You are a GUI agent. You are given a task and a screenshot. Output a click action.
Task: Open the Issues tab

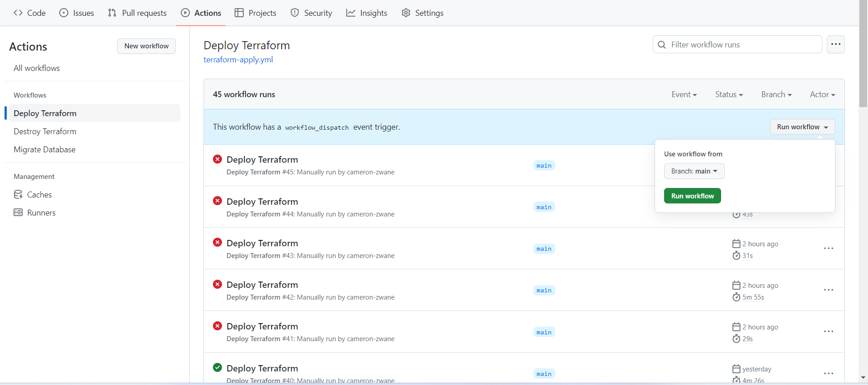point(77,13)
